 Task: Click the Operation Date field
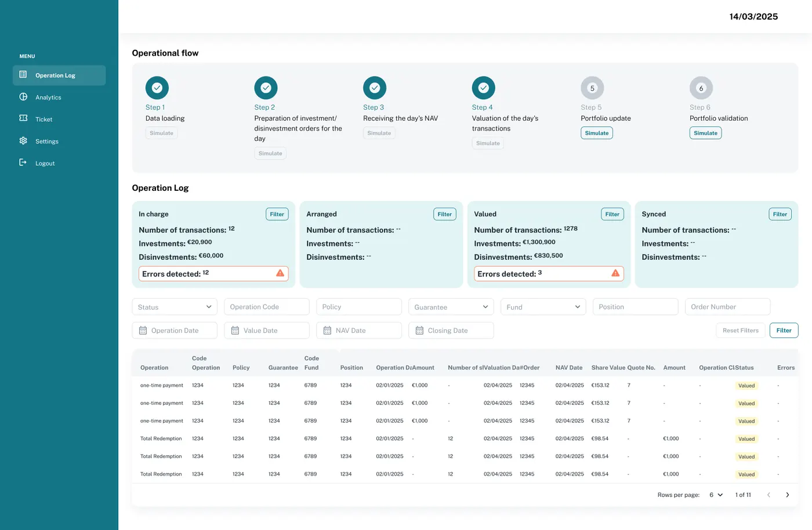(x=175, y=331)
